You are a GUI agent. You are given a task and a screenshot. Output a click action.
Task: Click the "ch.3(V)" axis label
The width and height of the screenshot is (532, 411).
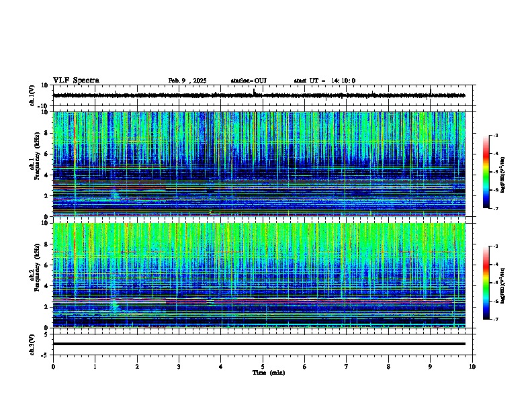[x=32, y=345]
